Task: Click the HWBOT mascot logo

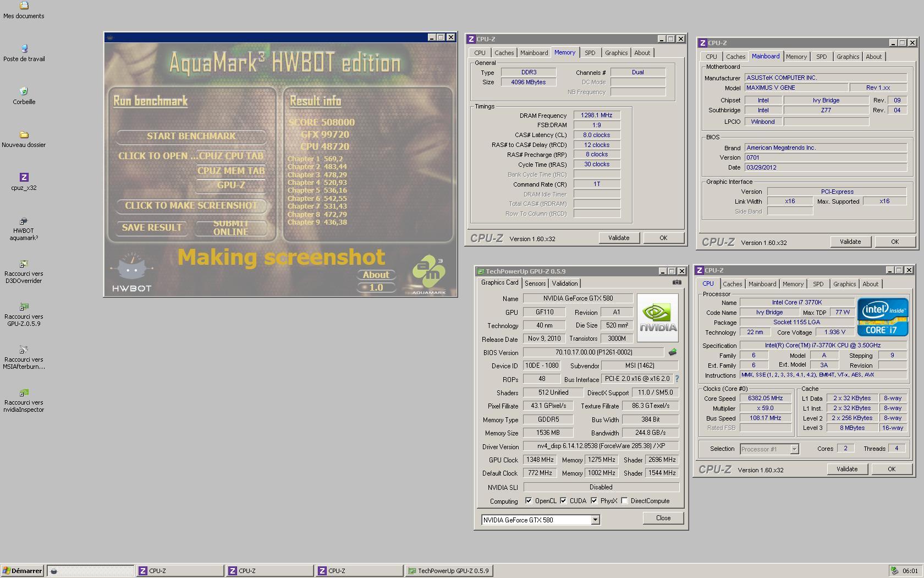Action: click(x=131, y=272)
